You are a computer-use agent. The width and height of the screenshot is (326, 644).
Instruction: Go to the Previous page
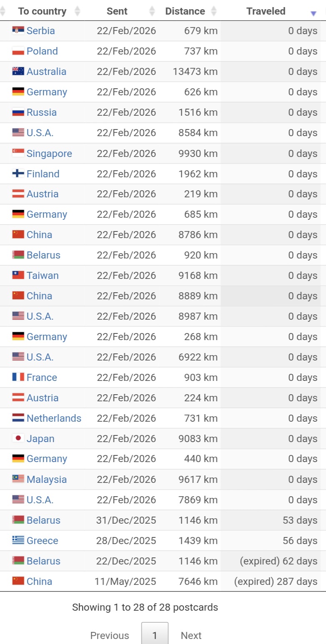tap(110, 635)
